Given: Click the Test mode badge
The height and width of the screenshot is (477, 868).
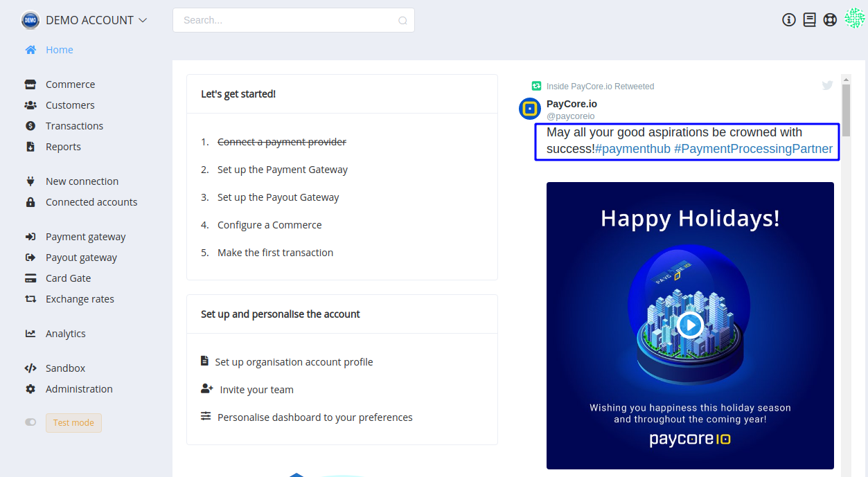Looking at the screenshot, I should click(73, 423).
